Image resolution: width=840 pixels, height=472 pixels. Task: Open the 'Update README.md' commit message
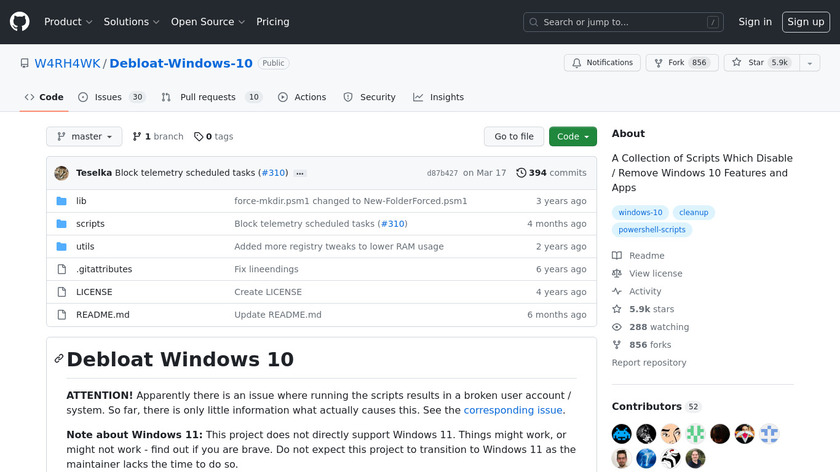[278, 314]
